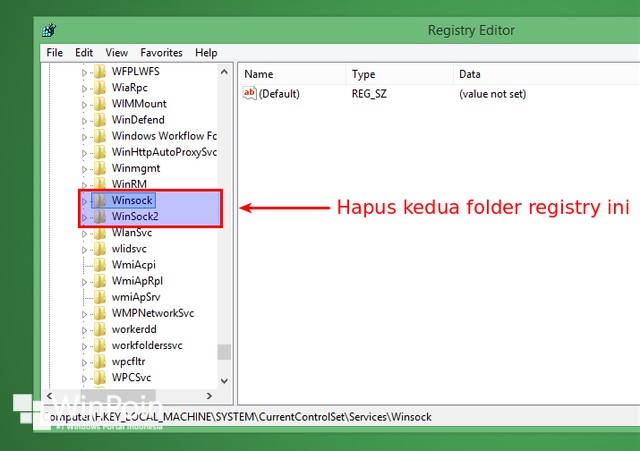Expand the WinDefend key
The image size is (640, 451).
(84, 121)
